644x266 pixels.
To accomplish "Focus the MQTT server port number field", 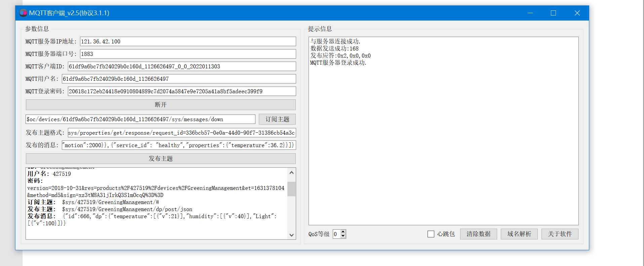I will pyautogui.click(x=188, y=54).
